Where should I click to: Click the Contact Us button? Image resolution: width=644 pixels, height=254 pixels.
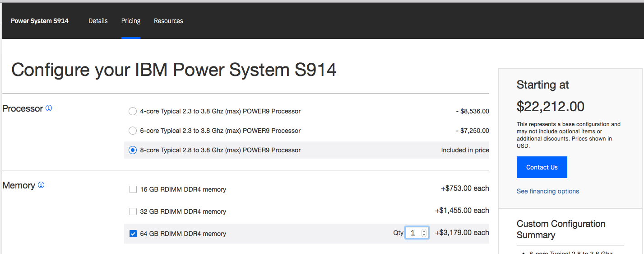[x=542, y=167]
